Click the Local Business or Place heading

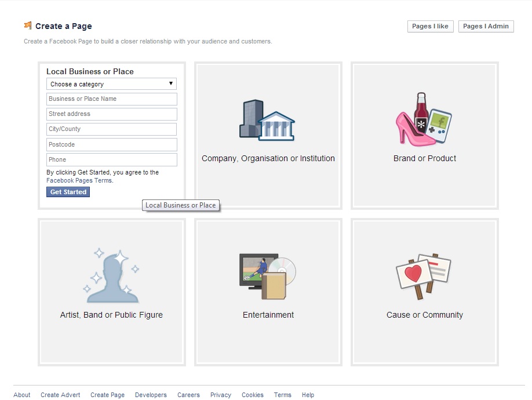(x=90, y=71)
